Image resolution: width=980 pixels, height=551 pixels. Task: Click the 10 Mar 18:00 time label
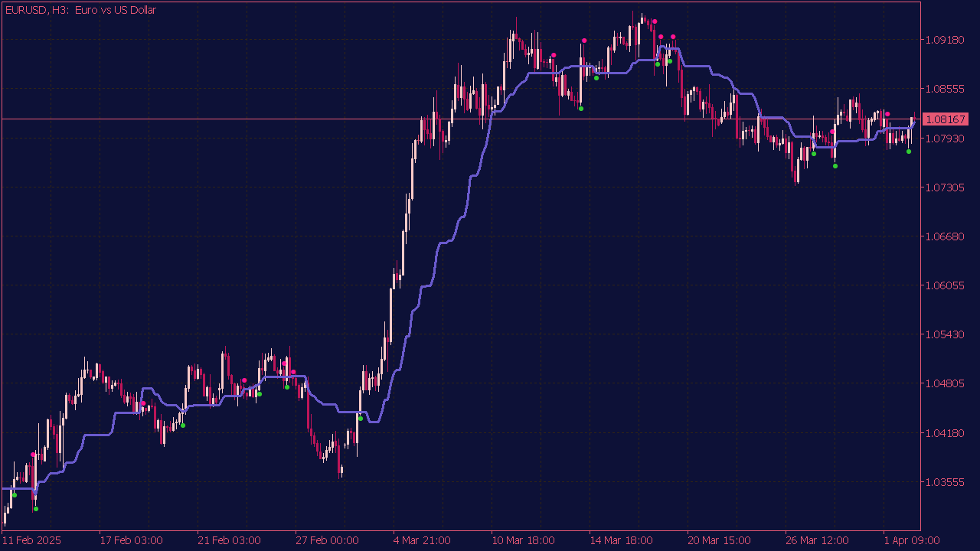pos(524,540)
